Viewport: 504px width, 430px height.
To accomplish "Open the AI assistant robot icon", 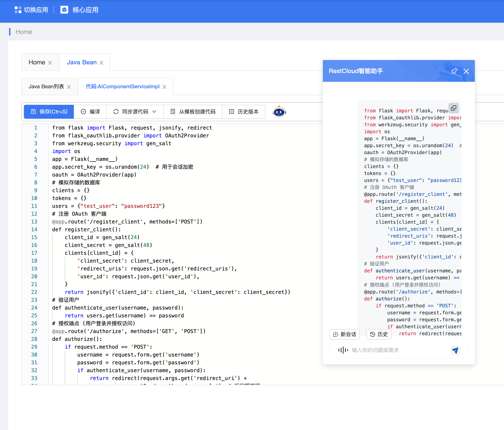I will [x=279, y=112].
